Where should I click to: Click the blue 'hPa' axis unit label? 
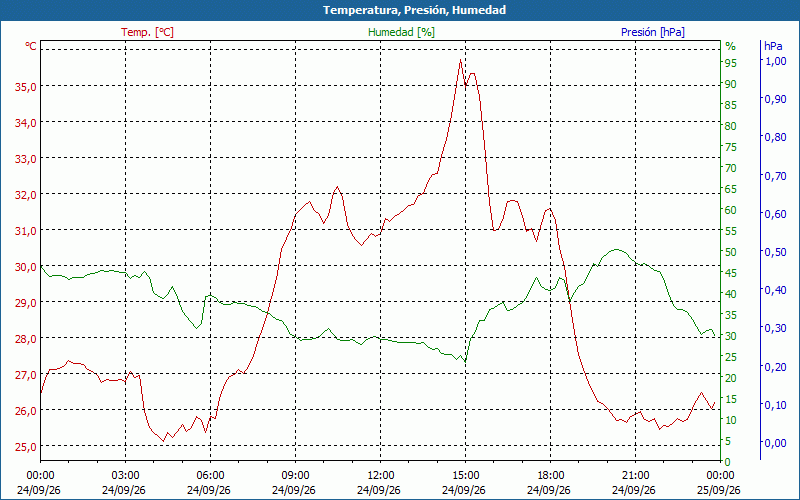point(773,46)
